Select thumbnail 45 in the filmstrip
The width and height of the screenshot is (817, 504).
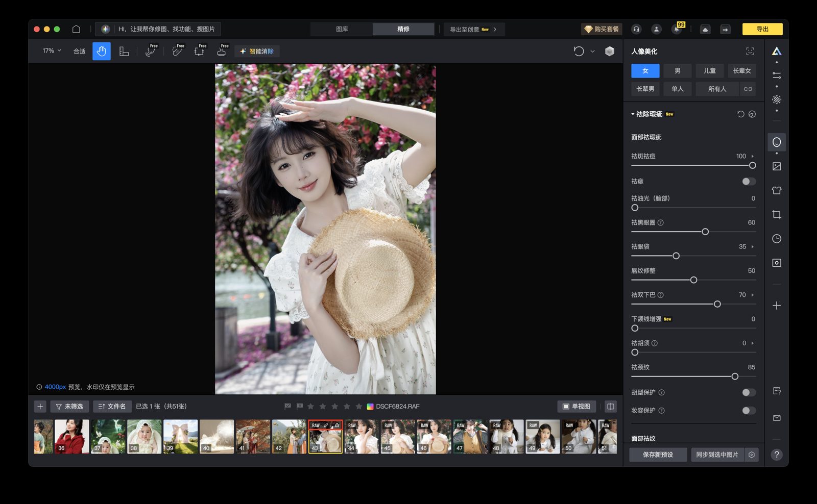(x=398, y=436)
